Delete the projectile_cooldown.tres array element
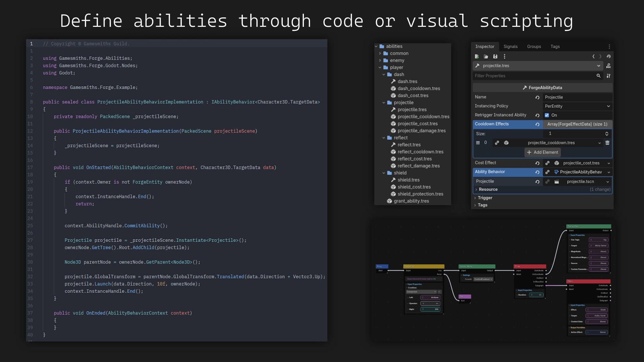The image size is (644, 362). click(607, 143)
